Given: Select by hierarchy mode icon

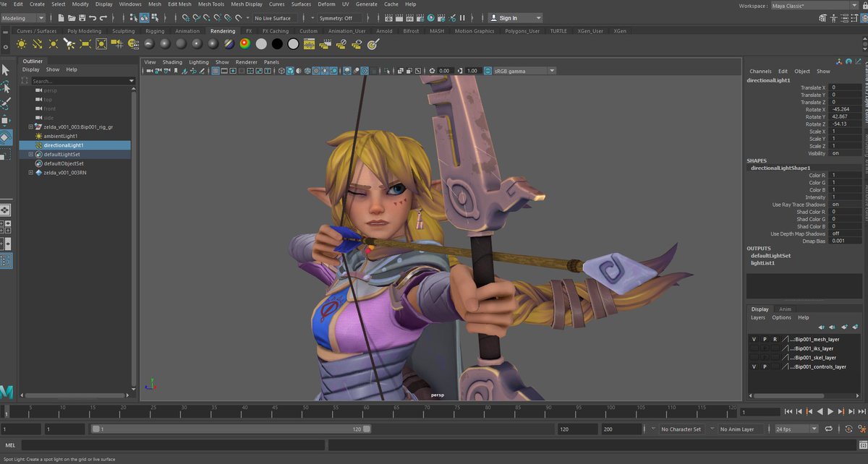Looking at the screenshot, I should click(x=133, y=17).
